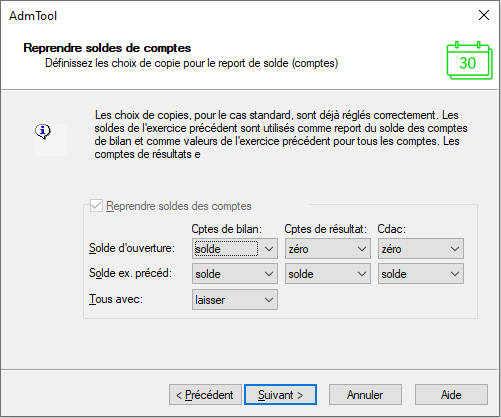Click the Solde d'ouverture label
The width and height of the screenshot is (501, 418).
(x=132, y=248)
